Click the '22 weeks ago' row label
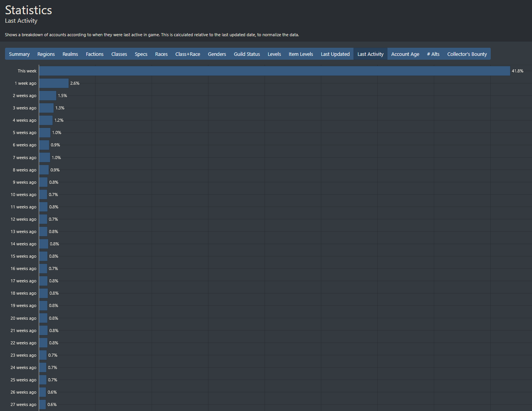This screenshot has height=411, width=532. click(24, 343)
